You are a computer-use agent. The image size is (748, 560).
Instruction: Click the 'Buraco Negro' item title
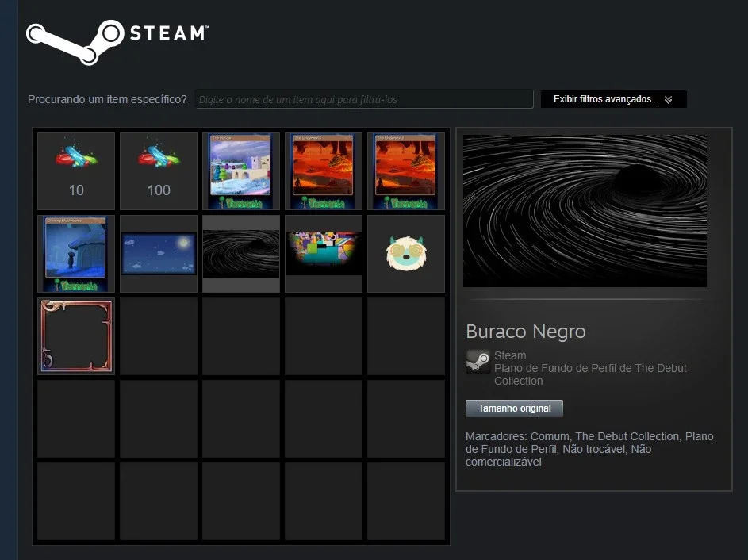pyautogui.click(x=526, y=332)
